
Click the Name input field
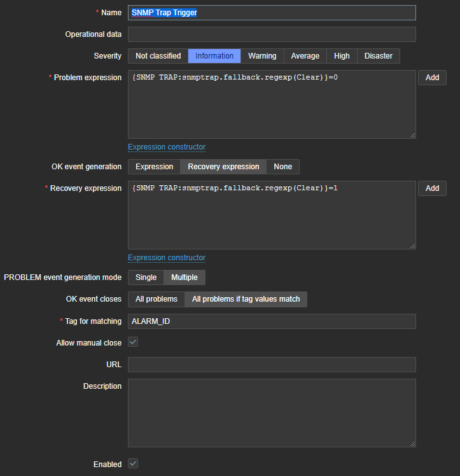click(272, 13)
